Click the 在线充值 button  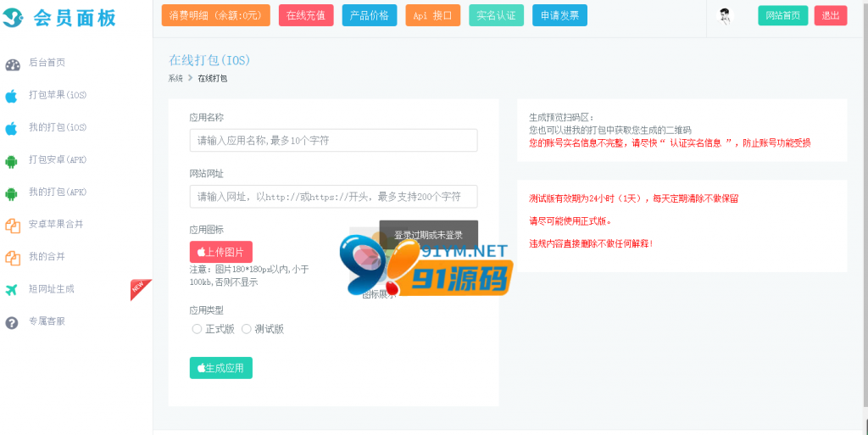tap(306, 15)
